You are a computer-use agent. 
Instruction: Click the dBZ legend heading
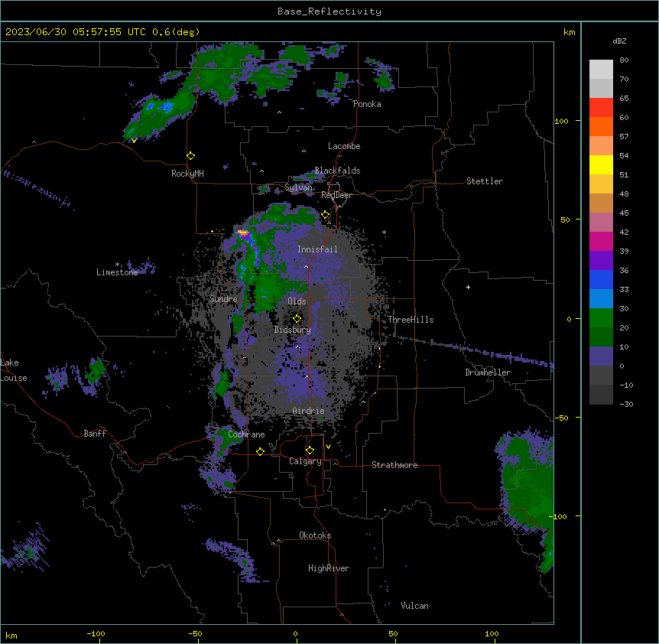tap(619, 41)
